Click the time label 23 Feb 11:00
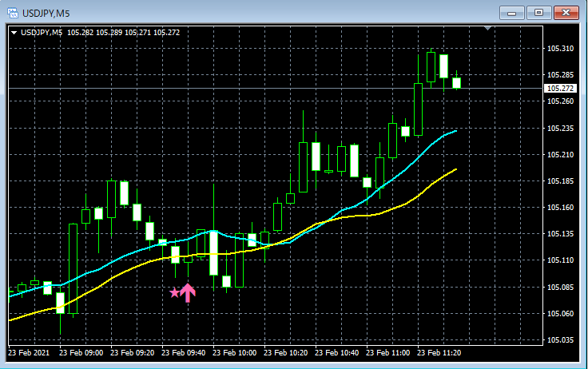588x369 pixels. point(387,353)
